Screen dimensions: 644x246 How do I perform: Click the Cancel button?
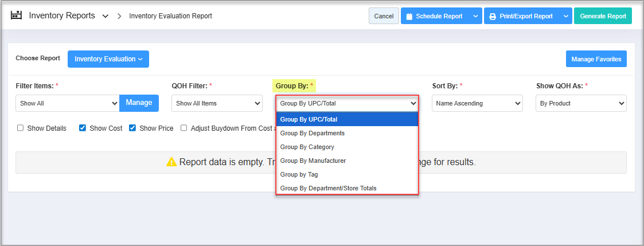coord(384,16)
